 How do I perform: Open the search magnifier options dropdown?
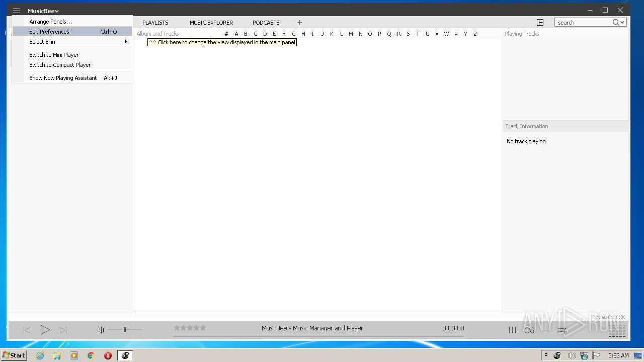(x=619, y=23)
